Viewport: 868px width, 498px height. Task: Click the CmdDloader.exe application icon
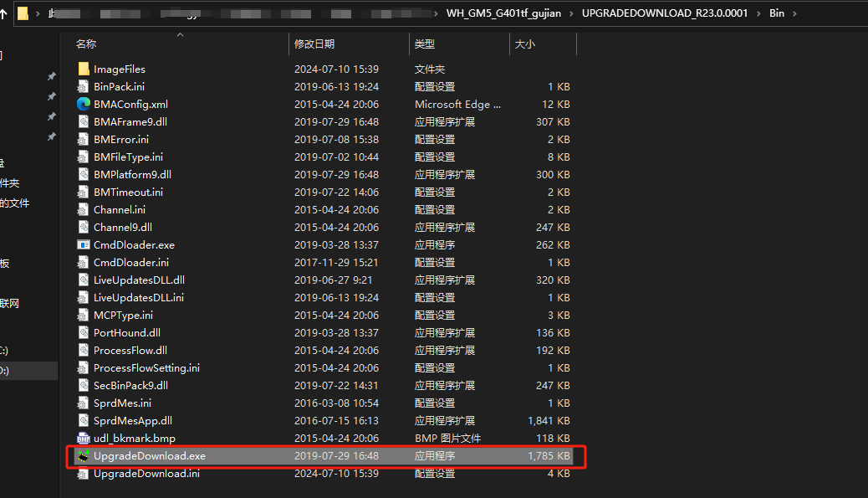(84, 245)
